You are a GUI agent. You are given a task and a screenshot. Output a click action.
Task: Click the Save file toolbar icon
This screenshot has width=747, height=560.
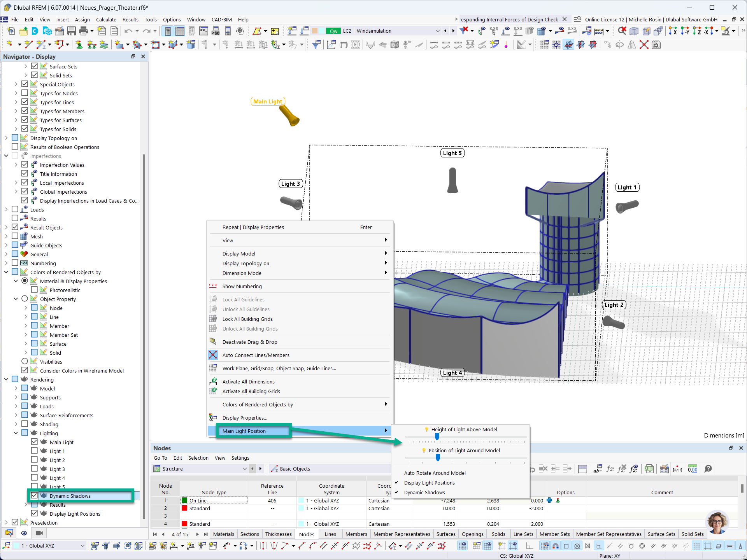click(x=71, y=31)
